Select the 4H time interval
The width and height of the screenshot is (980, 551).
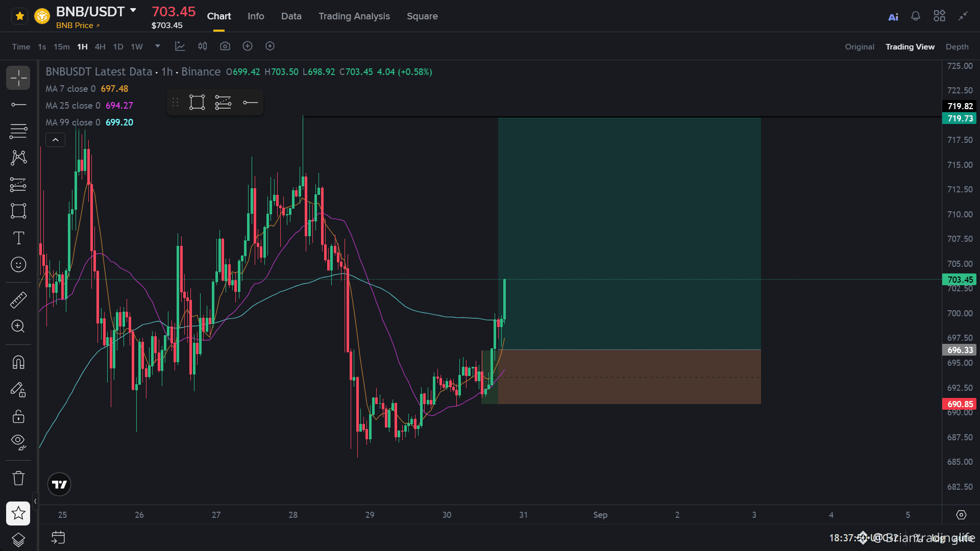(100, 47)
